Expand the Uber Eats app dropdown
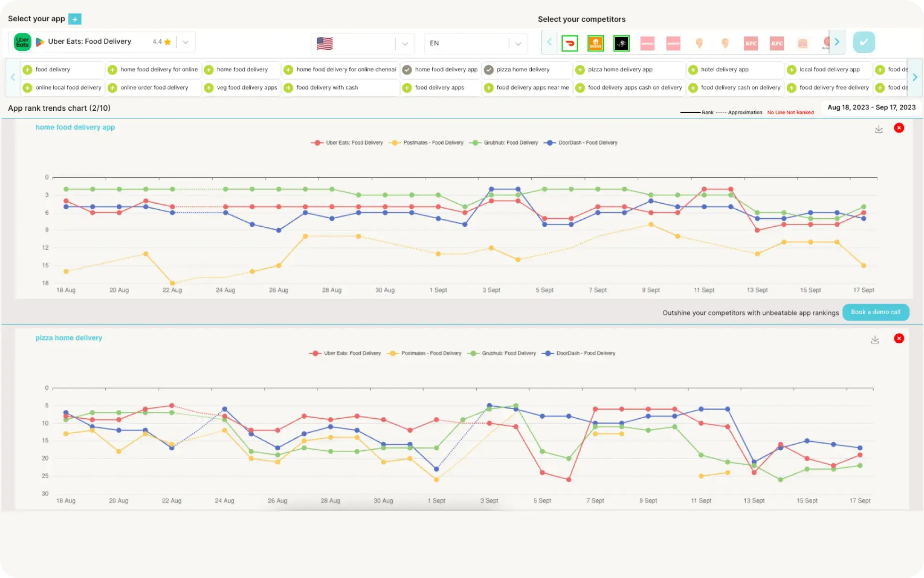 186,42
